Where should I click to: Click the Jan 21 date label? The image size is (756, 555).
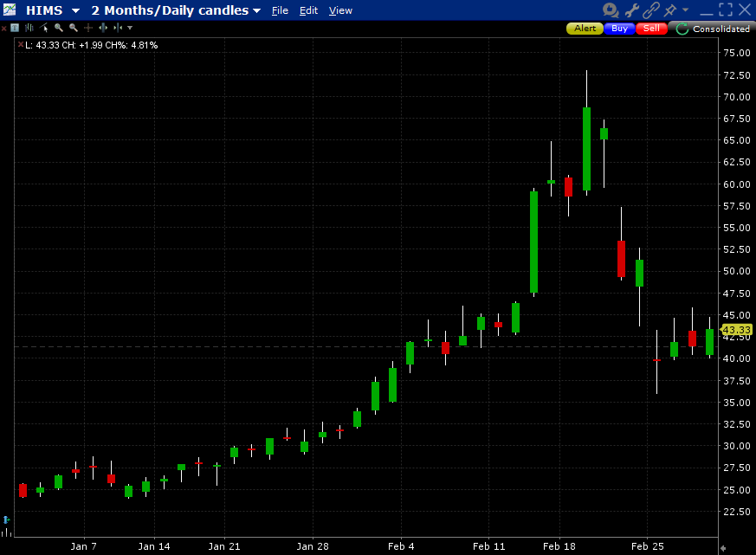tap(224, 546)
